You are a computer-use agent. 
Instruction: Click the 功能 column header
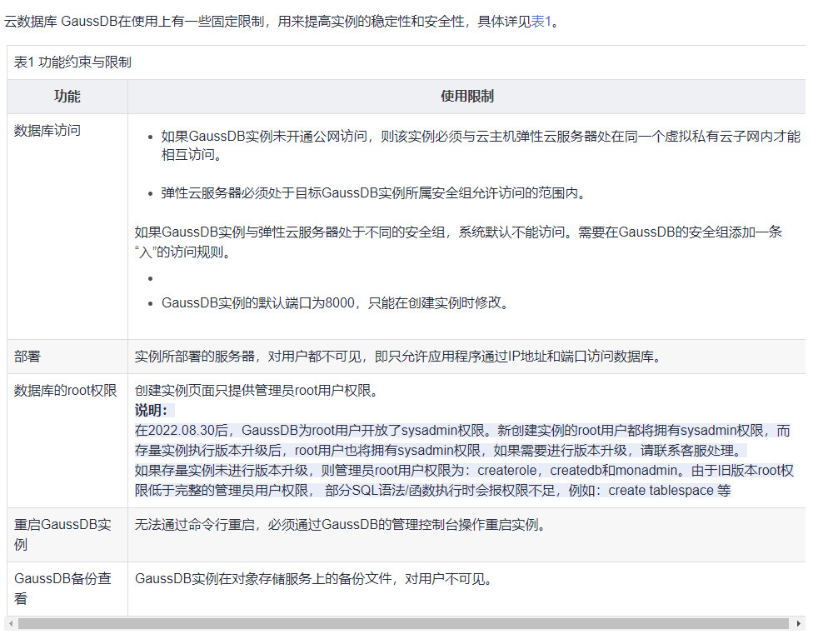[x=67, y=96]
